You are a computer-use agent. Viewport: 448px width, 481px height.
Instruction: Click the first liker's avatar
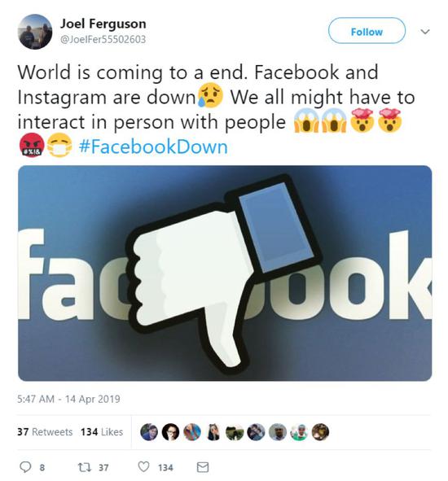[x=149, y=432]
